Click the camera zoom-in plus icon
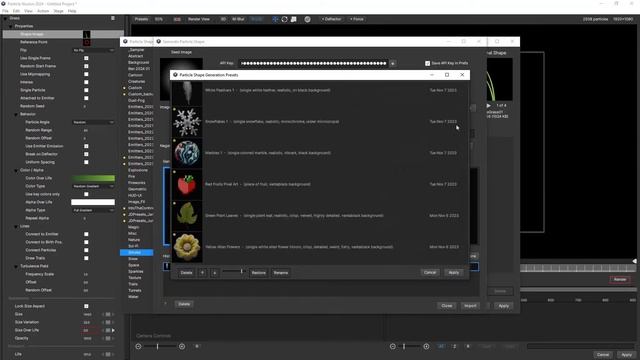The height and width of the screenshot is (360, 640). coord(182,346)
